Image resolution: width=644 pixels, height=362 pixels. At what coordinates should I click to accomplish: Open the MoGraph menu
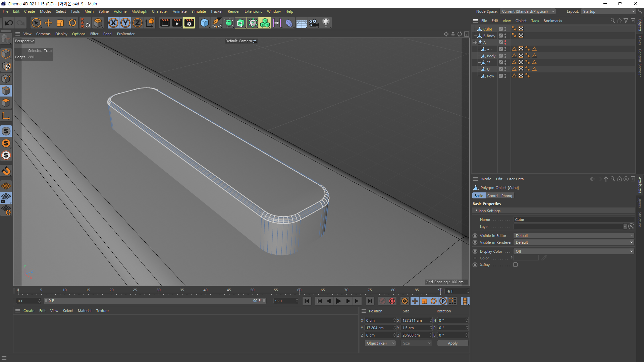(x=139, y=11)
